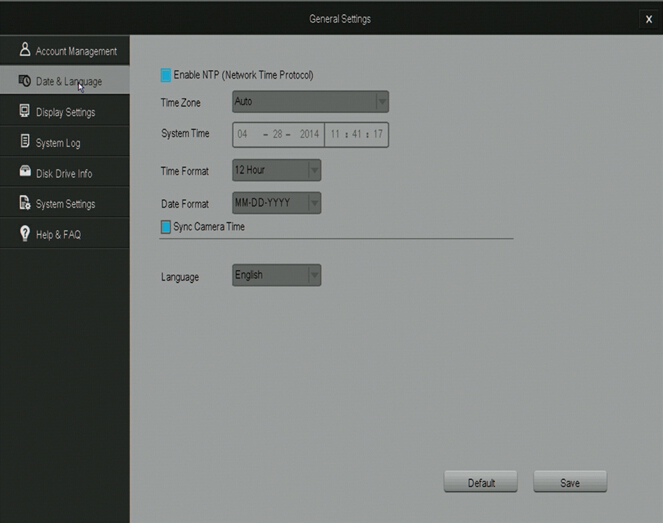663x523 pixels.
Task: Open Help & FAQ section
Action: 65,233
